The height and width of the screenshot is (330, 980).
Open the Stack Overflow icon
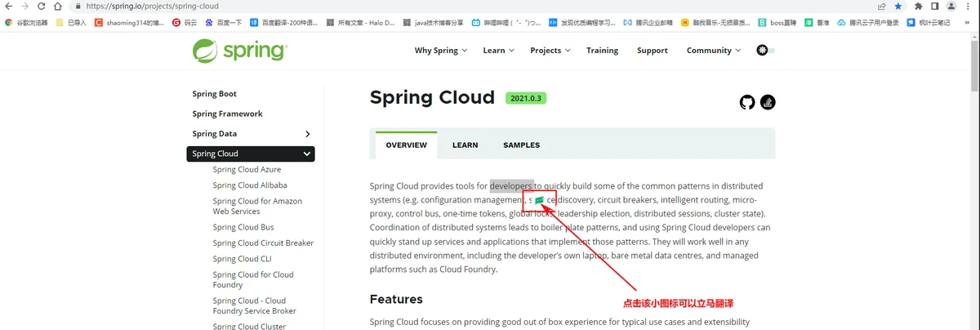pos(768,102)
